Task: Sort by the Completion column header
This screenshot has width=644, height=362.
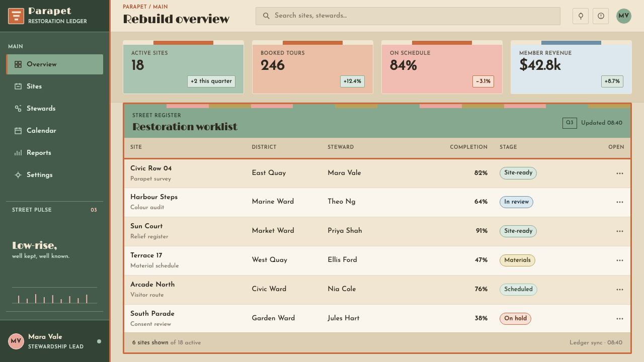Action: click(x=468, y=147)
